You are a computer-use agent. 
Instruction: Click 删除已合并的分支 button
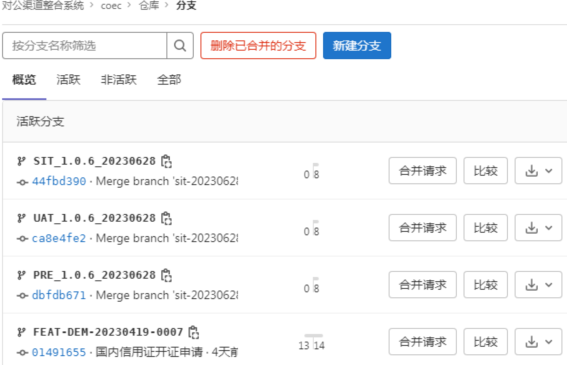coord(258,46)
